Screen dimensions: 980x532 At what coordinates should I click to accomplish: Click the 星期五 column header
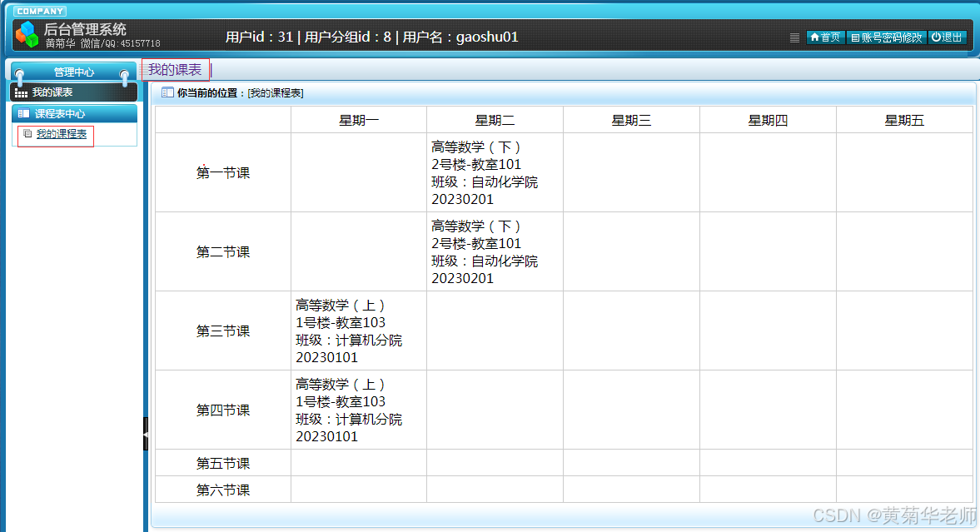(904, 120)
